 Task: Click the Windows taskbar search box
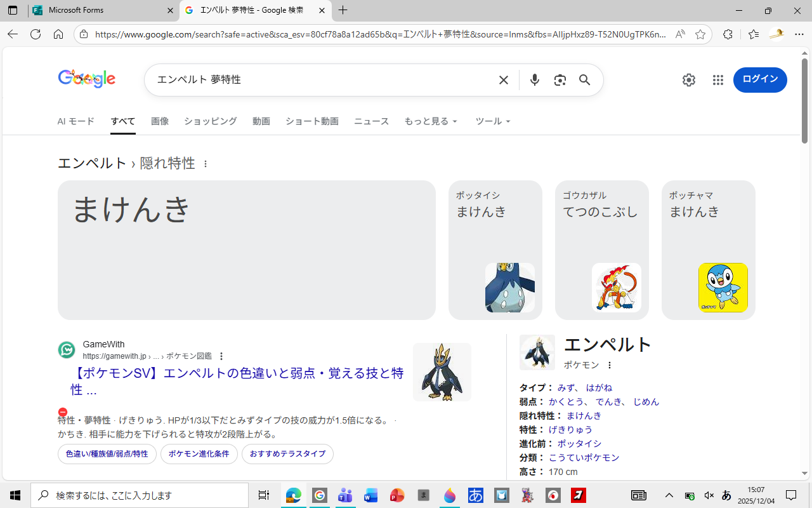[140, 495]
